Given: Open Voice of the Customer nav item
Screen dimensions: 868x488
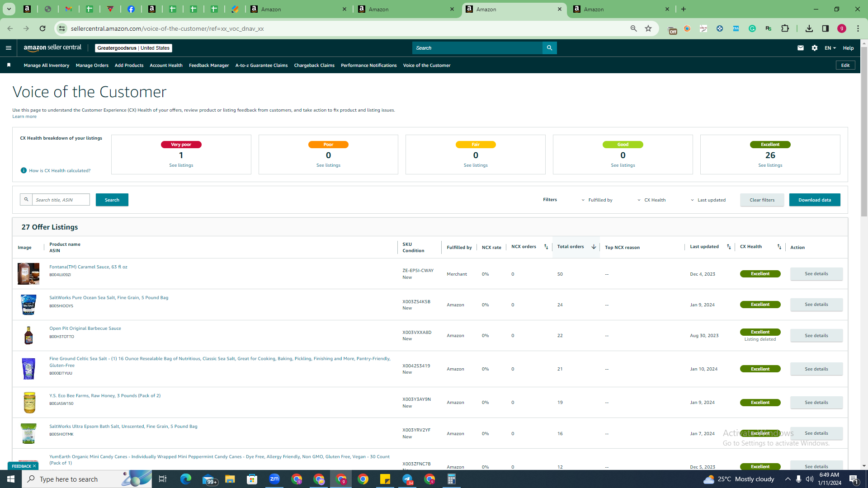Looking at the screenshot, I should [426, 65].
